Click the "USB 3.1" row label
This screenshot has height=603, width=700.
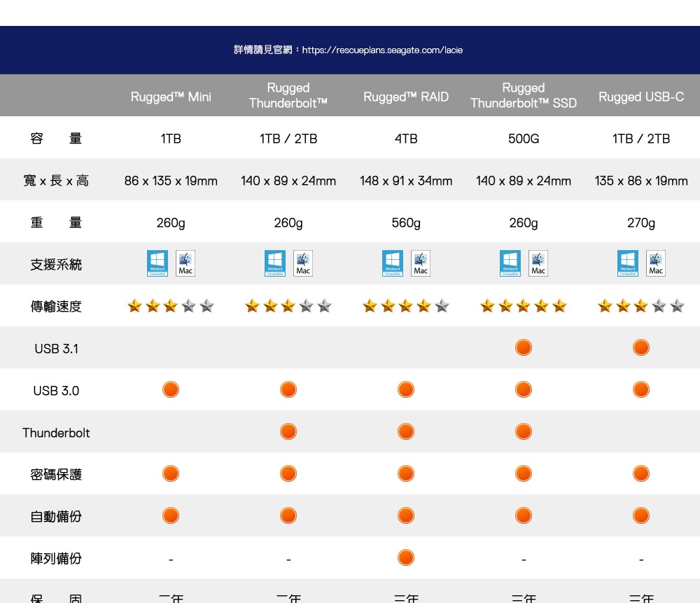pos(56,349)
